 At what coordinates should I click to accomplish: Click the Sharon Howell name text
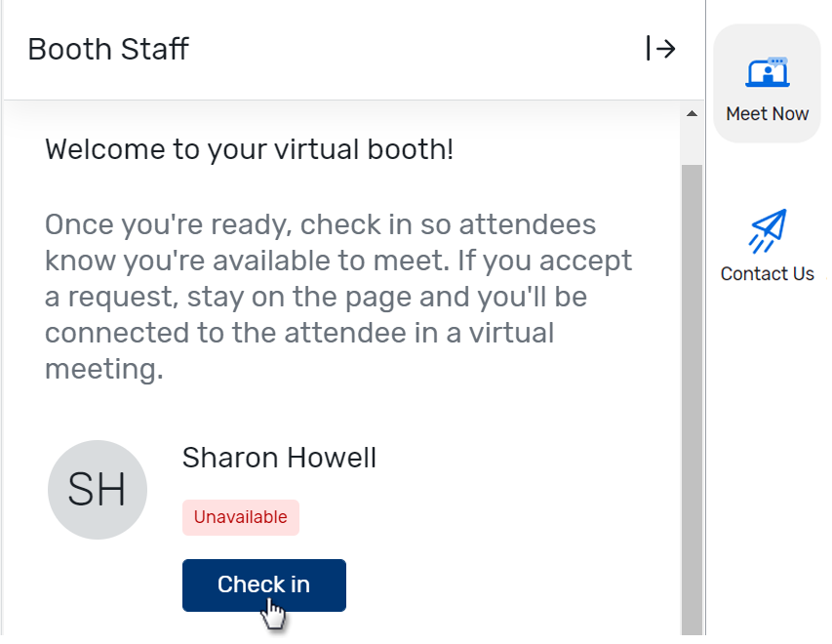pos(279,457)
